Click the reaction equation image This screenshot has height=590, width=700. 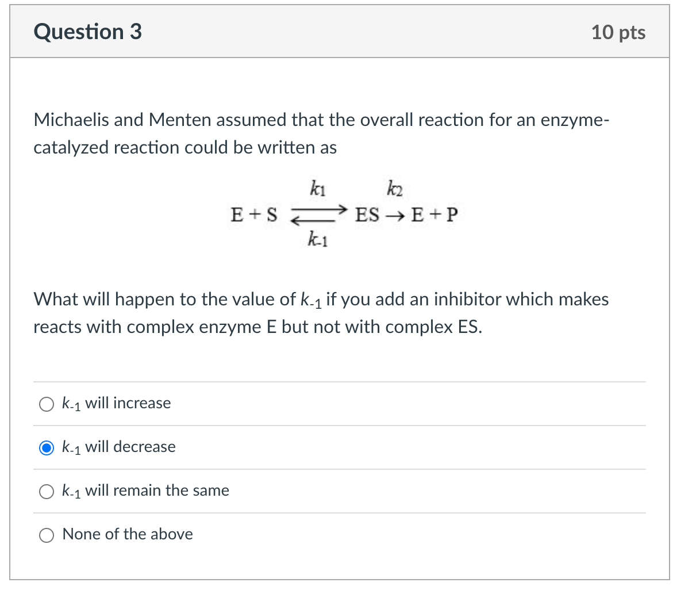pyautogui.click(x=343, y=214)
